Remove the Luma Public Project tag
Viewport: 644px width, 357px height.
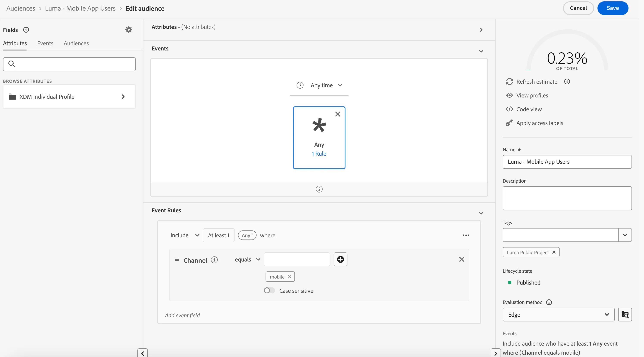(x=554, y=252)
